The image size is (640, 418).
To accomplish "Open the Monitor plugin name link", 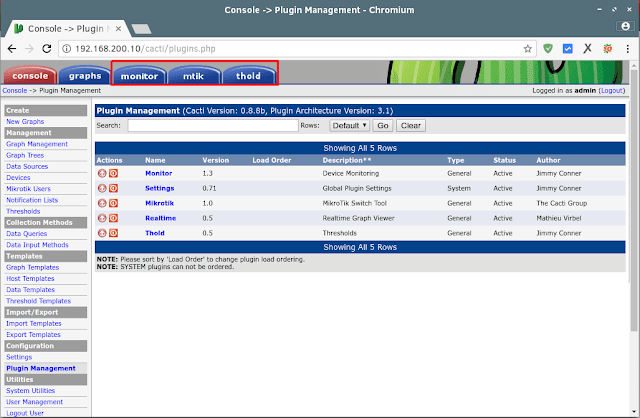I will tap(159, 173).
